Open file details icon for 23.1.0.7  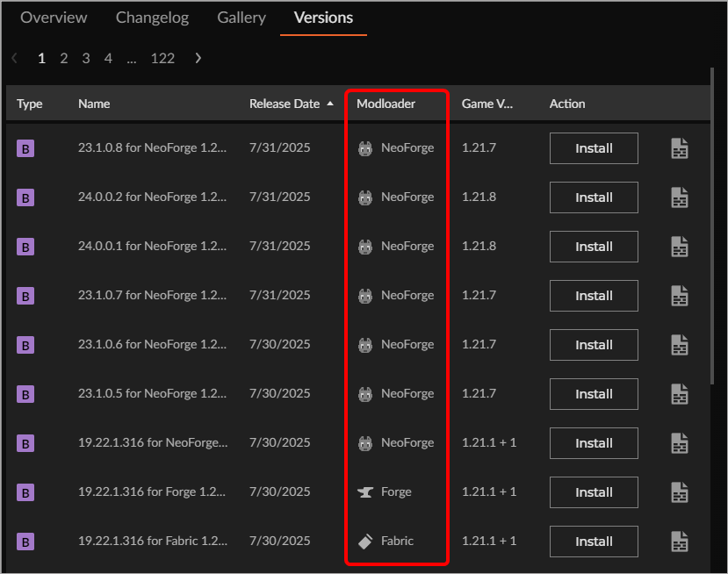coord(680,296)
